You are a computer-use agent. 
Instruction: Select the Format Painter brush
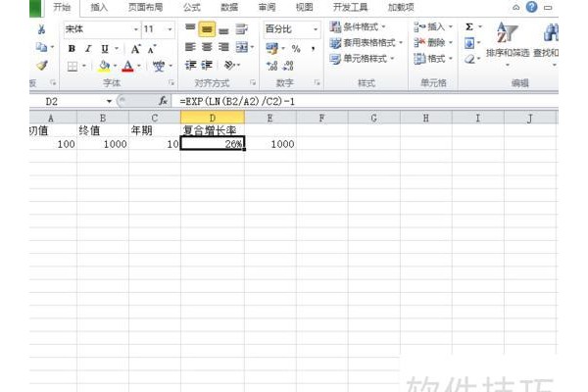41,66
